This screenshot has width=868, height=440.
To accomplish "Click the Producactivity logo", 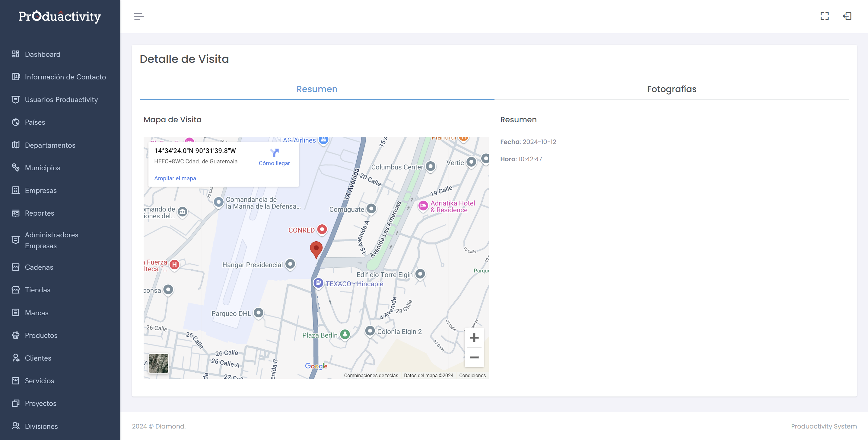I will [60, 16].
